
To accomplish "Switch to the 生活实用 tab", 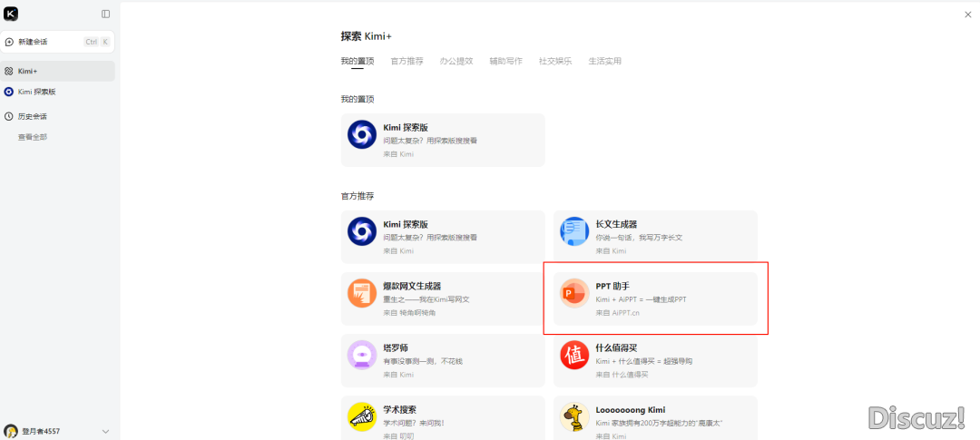I will tap(604, 62).
